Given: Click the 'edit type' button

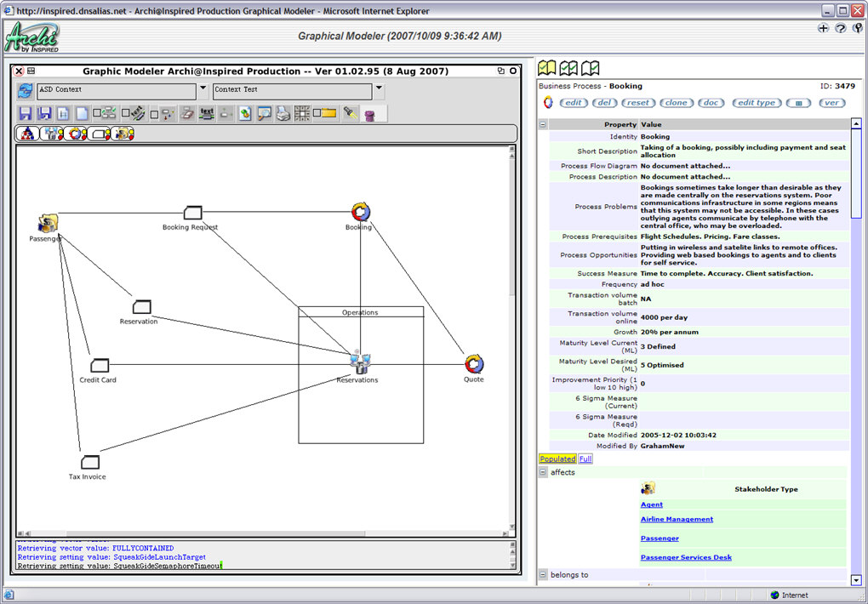Looking at the screenshot, I should pos(756,103).
